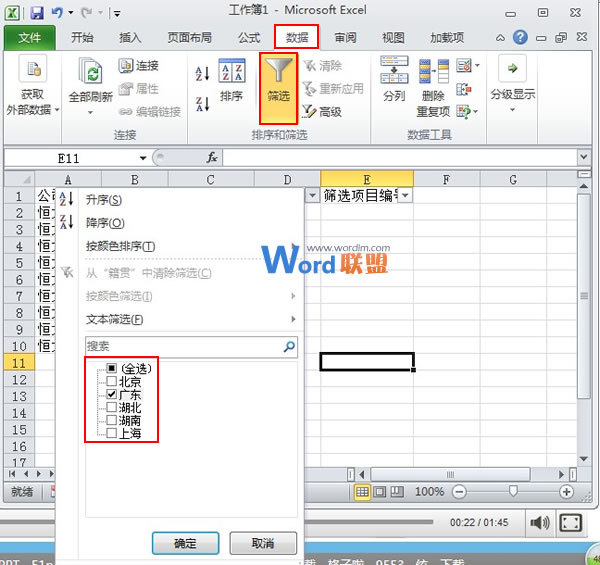Check the 北京 checkbox in filter list
Image resolution: width=600 pixels, height=565 pixels.
(x=112, y=382)
